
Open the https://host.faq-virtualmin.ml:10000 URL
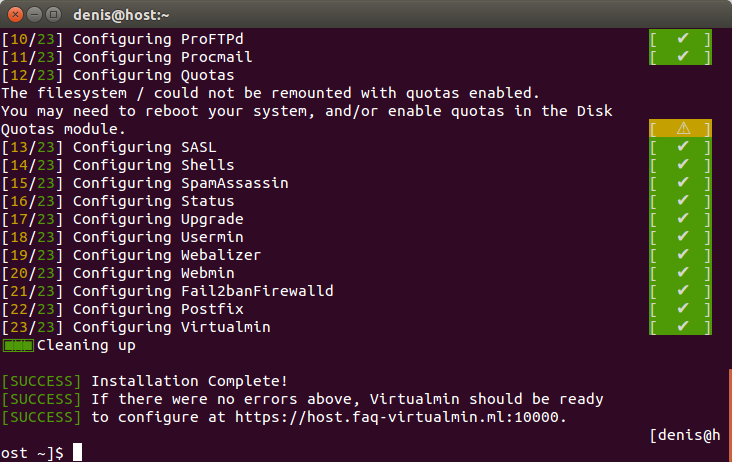point(396,417)
